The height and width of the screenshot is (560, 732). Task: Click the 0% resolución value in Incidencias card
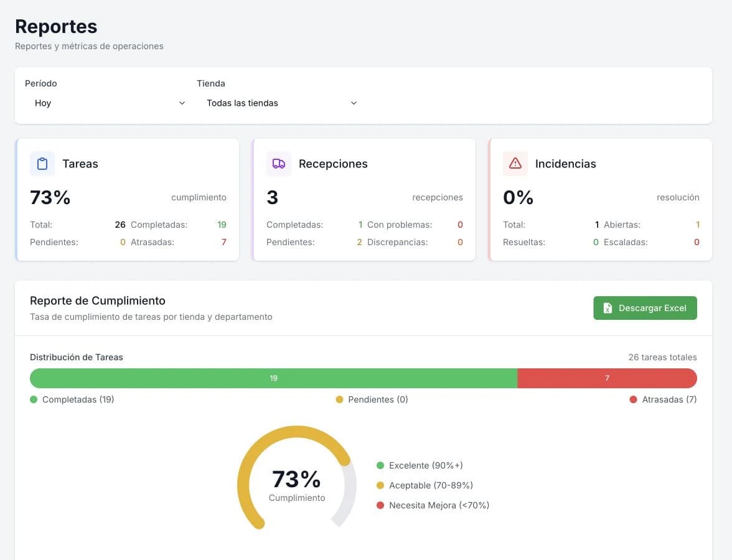pos(518,197)
